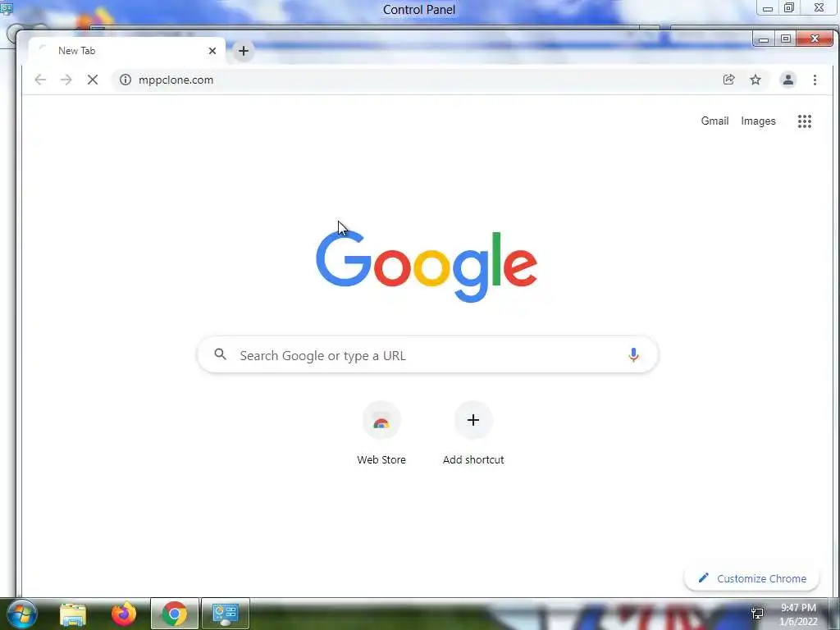Stop loading the page in Chrome
The width and height of the screenshot is (840, 630).
(x=92, y=80)
